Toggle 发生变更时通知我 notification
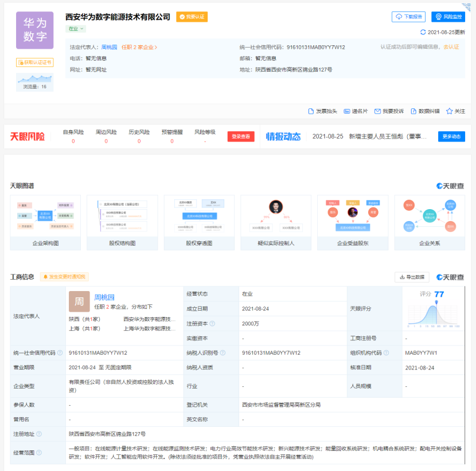The height and width of the screenshot is (471, 476). (64, 277)
